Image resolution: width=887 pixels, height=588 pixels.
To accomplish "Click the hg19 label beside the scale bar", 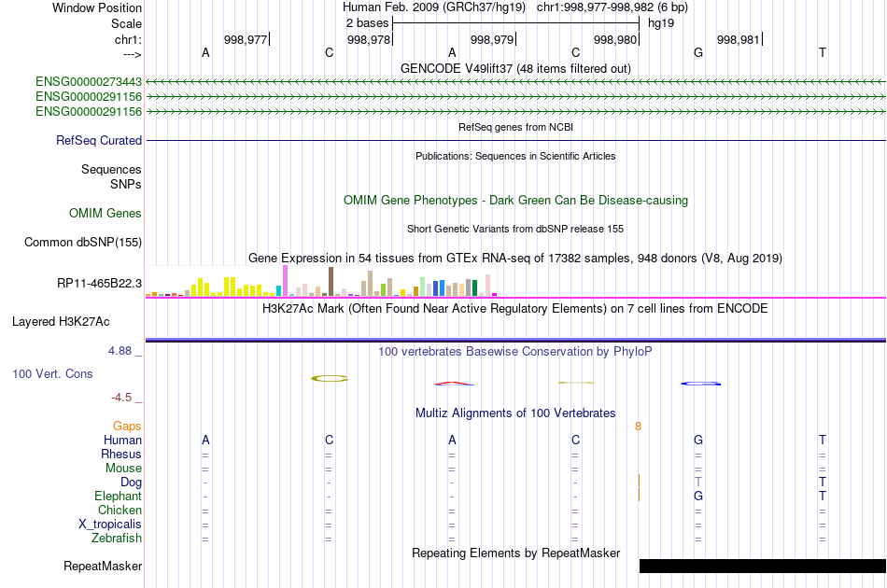I will 661,23.
